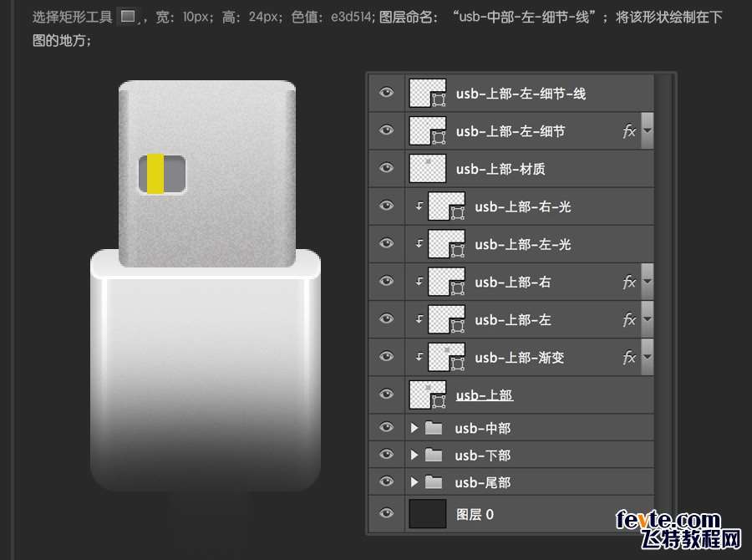Screen dimensions: 752x560
Task: Toggle eye icon for usb-上部-右 layer
Action: pyautogui.click(x=386, y=281)
